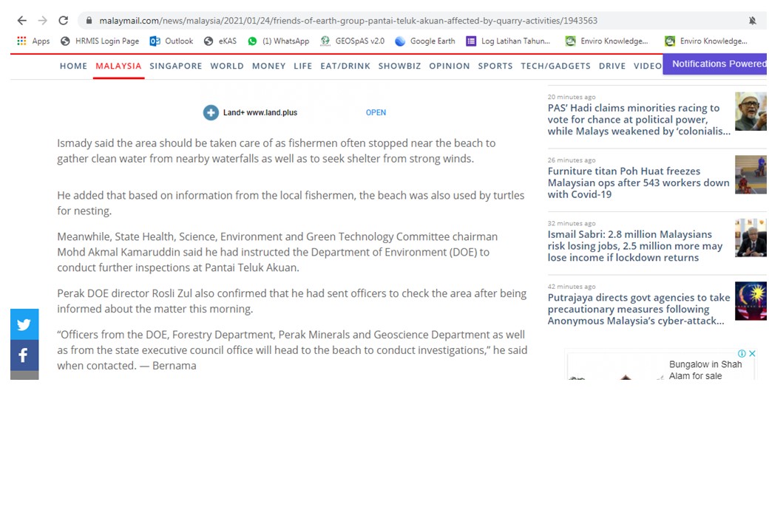Click the '20 minutes ago' timestamp

[x=572, y=97]
